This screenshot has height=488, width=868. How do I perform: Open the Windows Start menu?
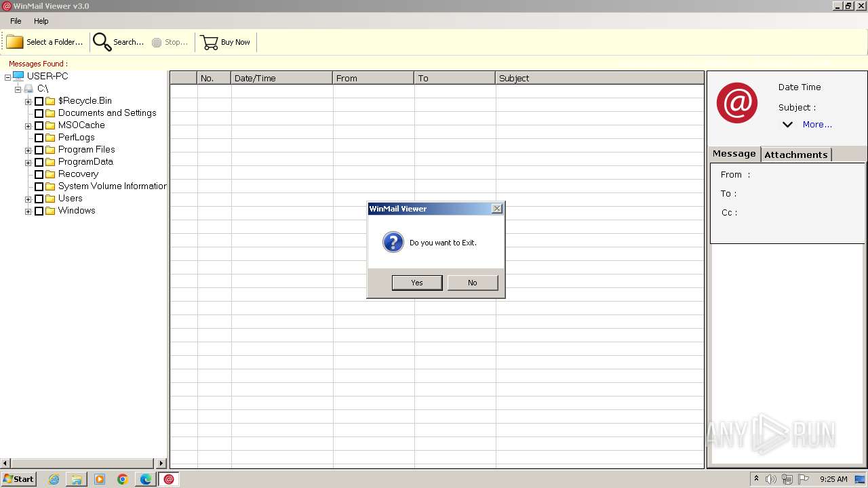pos(19,479)
